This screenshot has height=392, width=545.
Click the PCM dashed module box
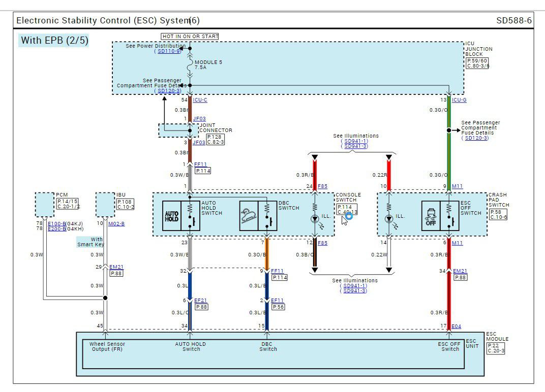(44, 205)
